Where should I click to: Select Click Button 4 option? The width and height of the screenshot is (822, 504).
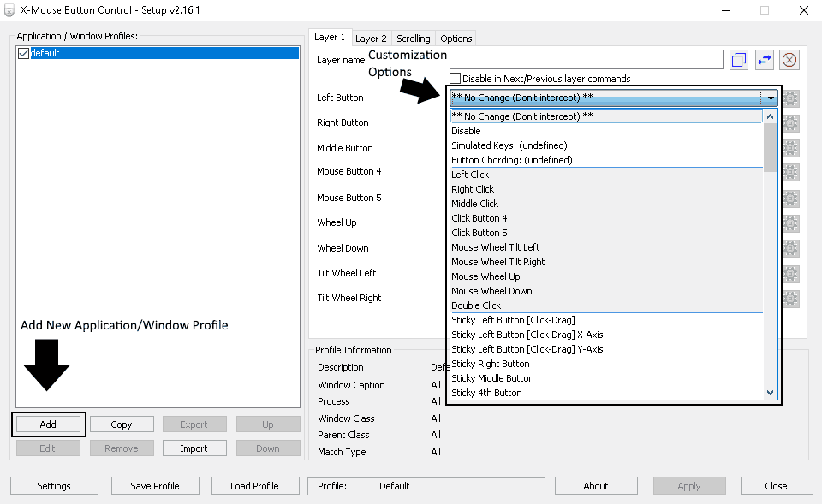pyautogui.click(x=606, y=218)
